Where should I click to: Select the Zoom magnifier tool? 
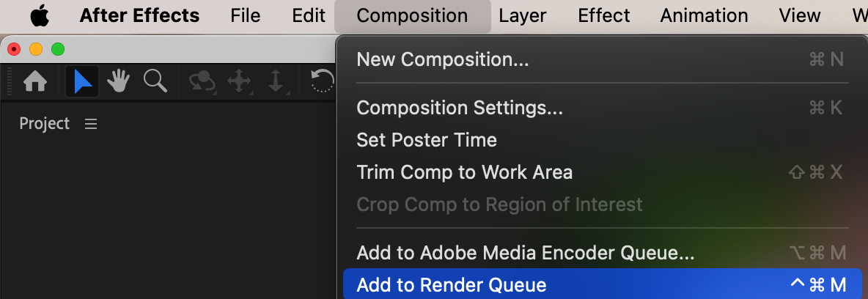pos(155,81)
